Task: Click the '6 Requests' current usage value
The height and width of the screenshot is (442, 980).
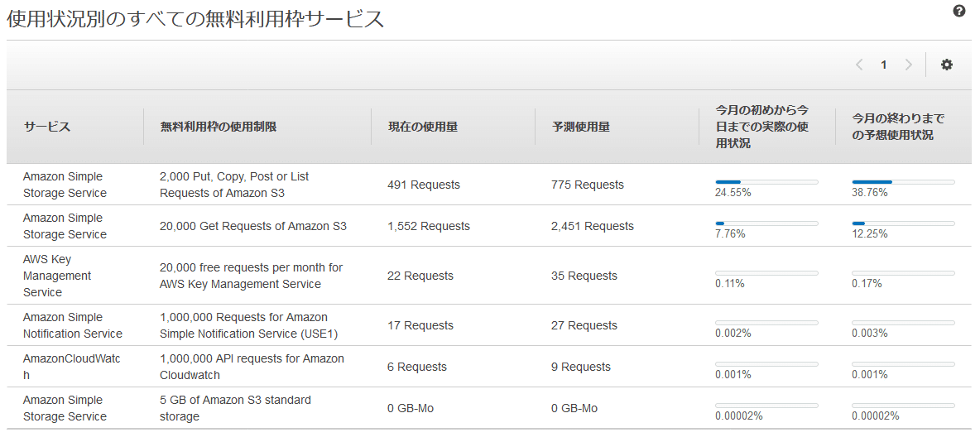Action: [417, 367]
